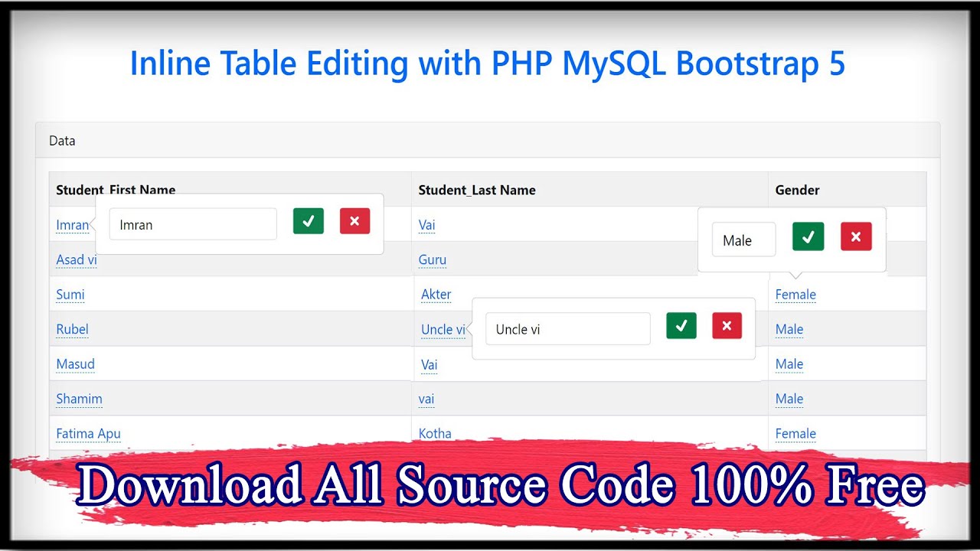Edit Sumi's gender Female
Image resolution: width=980 pixels, height=551 pixels.
point(795,295)
